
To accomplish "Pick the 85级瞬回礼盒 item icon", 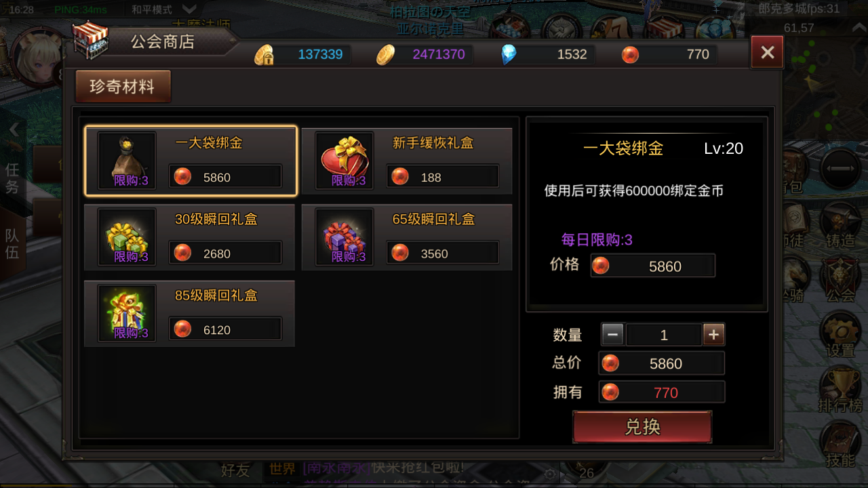I will tap(127, 312).
